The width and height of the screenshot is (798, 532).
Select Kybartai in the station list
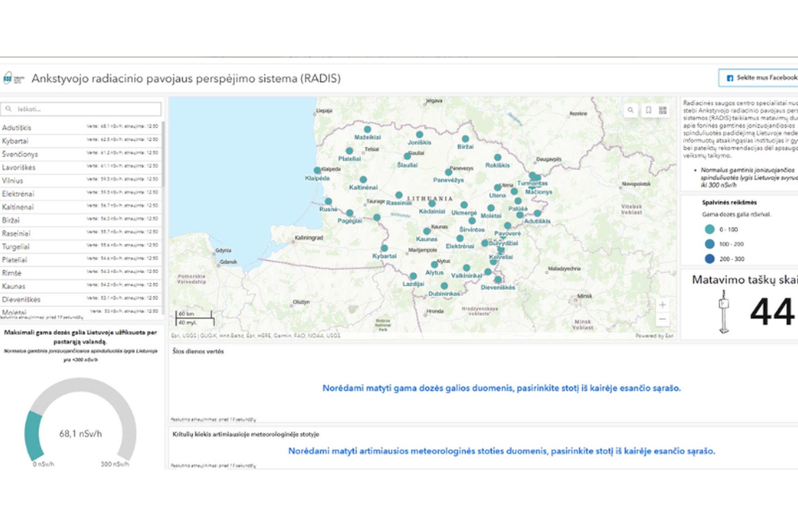pos(80,141)
